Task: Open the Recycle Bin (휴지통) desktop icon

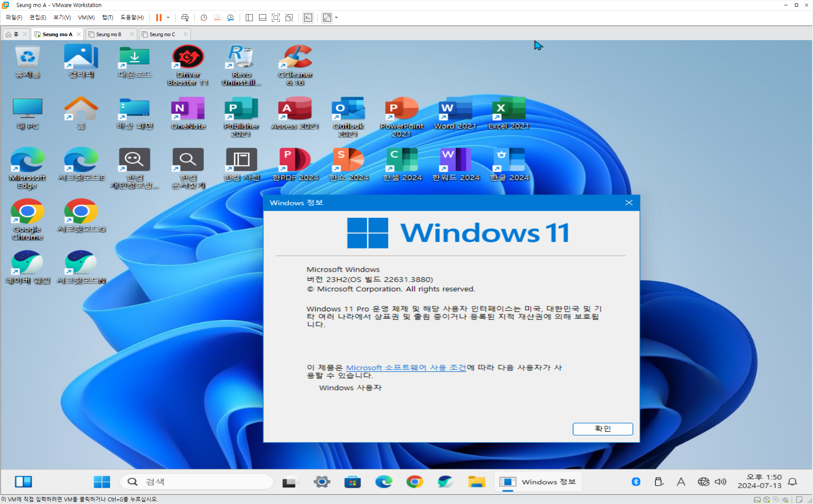Action: coord(27,62)
